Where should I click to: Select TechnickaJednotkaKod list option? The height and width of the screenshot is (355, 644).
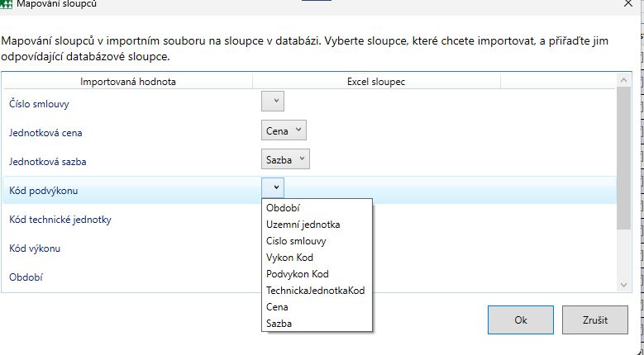317,291
